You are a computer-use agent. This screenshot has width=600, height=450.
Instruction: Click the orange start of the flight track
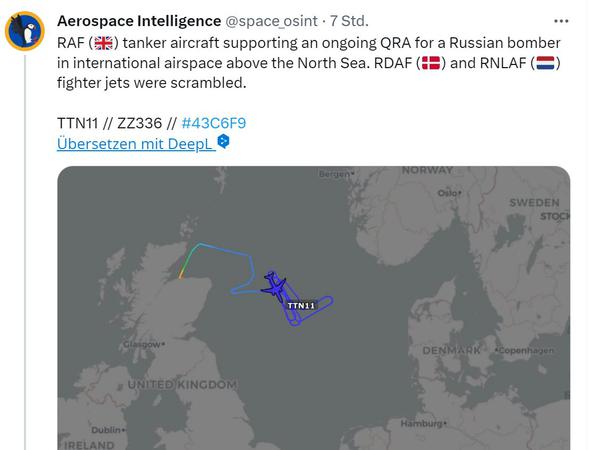(x=181, y=275)
